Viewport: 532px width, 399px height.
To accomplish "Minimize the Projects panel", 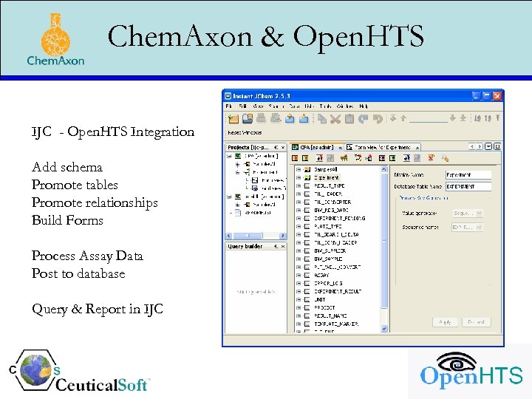I will click(276, 147).
